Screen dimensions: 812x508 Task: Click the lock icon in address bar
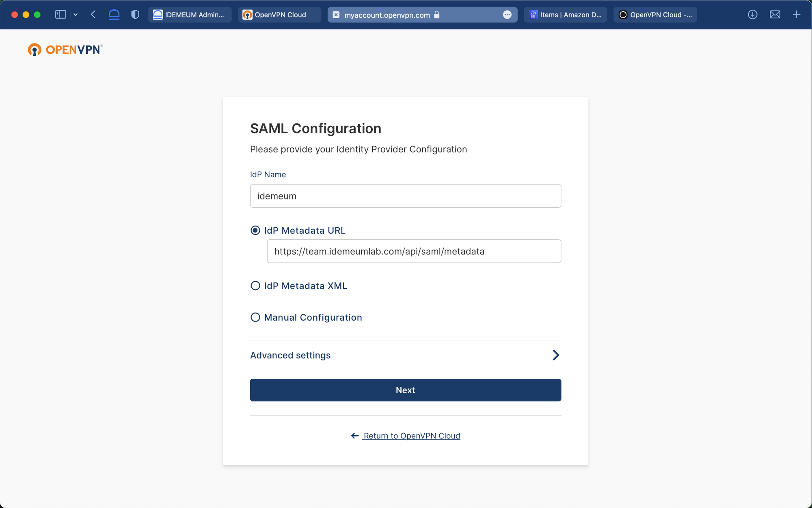[x=437, y=15]
